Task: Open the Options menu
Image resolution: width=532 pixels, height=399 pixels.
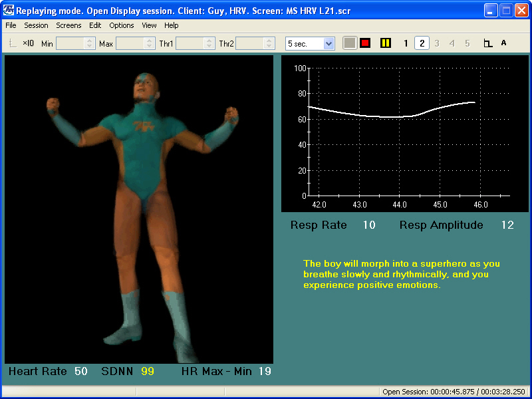Action: coord(122,25)
